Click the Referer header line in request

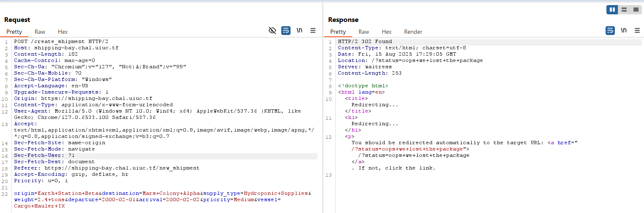(x=106, y=168)
